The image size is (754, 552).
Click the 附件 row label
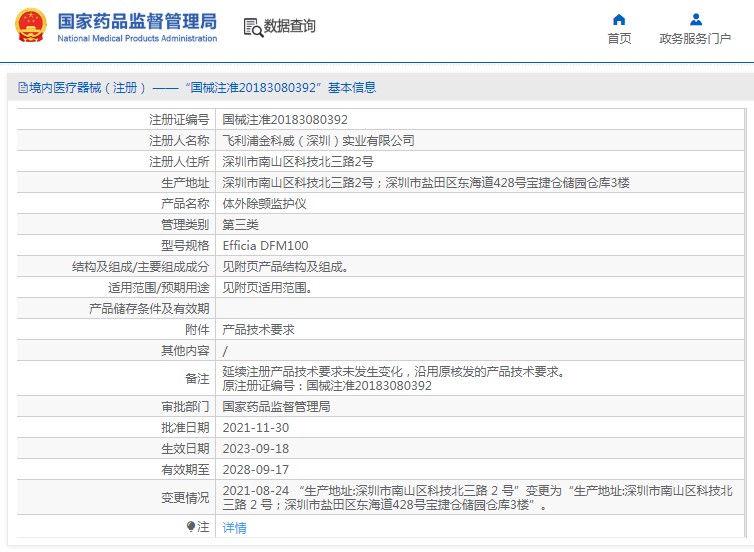tap(197, 330)
